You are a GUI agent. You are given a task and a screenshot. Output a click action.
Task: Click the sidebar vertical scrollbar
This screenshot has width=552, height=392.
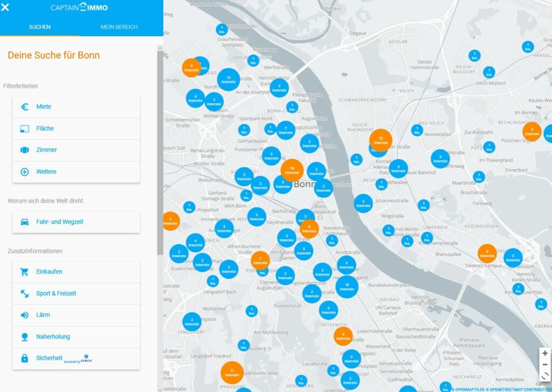point(160,151)
